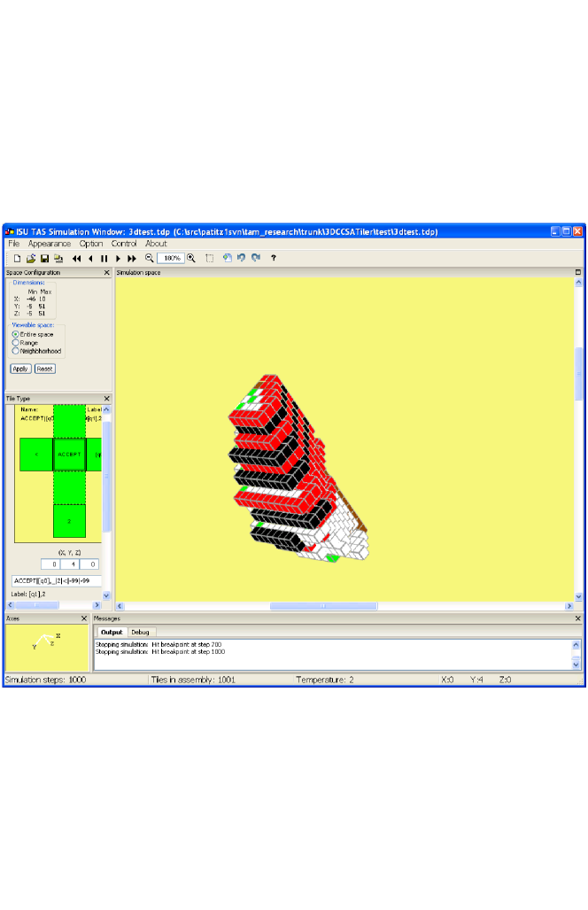Click the Y coordinate field showing 4
588x910 pixels.
tap(70, 564)
